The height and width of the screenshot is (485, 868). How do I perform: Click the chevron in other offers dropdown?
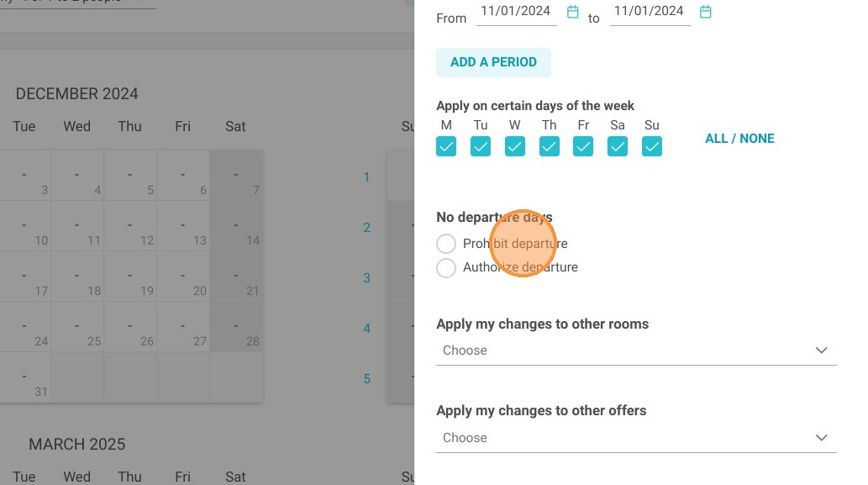tap(822, 437)
